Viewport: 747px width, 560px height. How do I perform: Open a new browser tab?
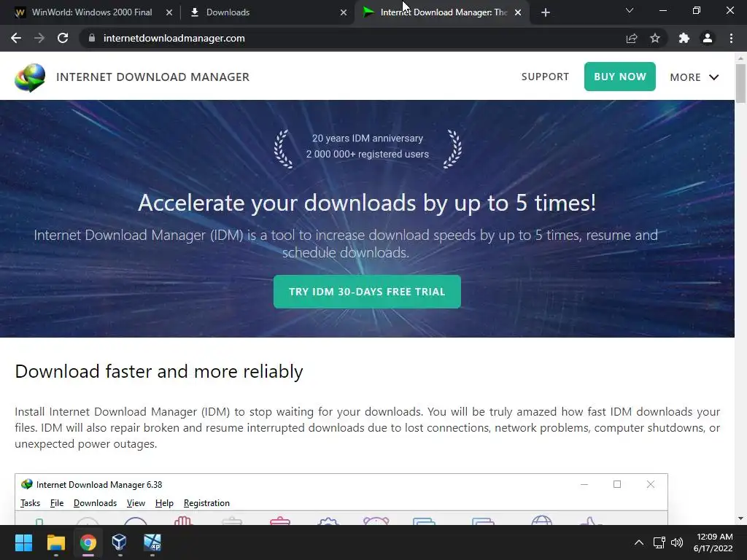point(546,12)
